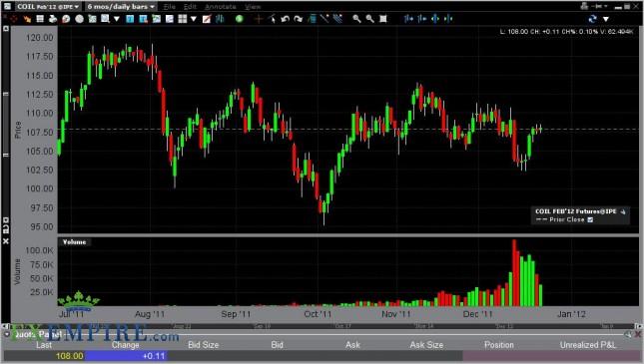Viewport: 644px width, 364px height.
Task: Toggle the Prior Close checkbox
Action: click(590, 219)
